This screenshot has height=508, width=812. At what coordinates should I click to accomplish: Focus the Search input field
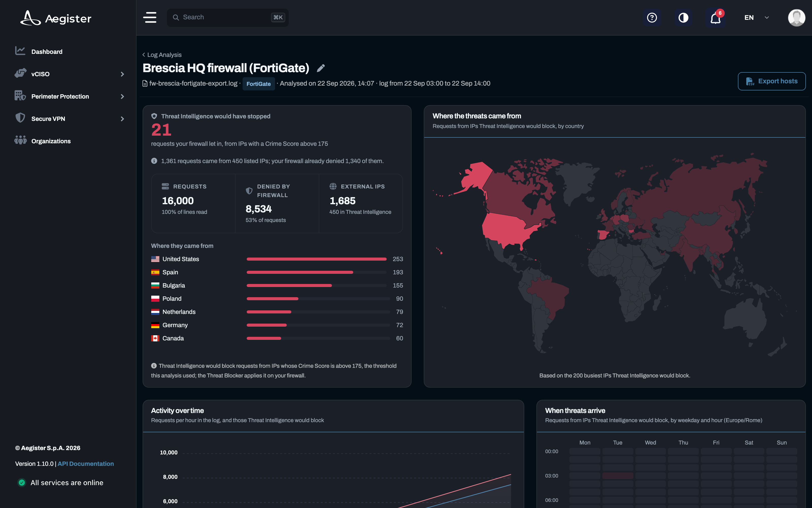pos(228,18)
